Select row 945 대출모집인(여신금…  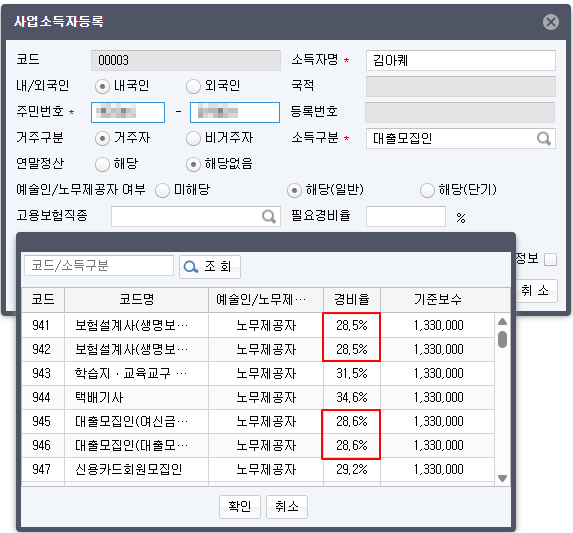click(x=258, y=422)
